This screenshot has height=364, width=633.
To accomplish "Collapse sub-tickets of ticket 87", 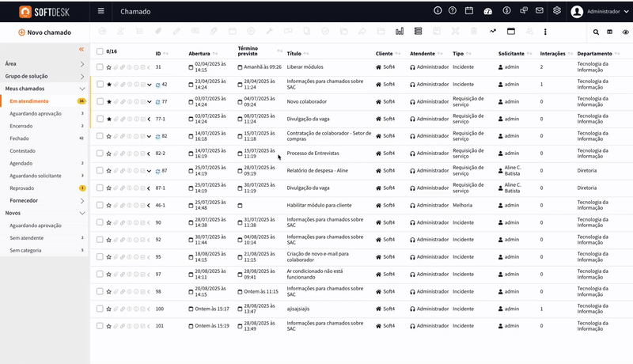I will coord(150,171).
